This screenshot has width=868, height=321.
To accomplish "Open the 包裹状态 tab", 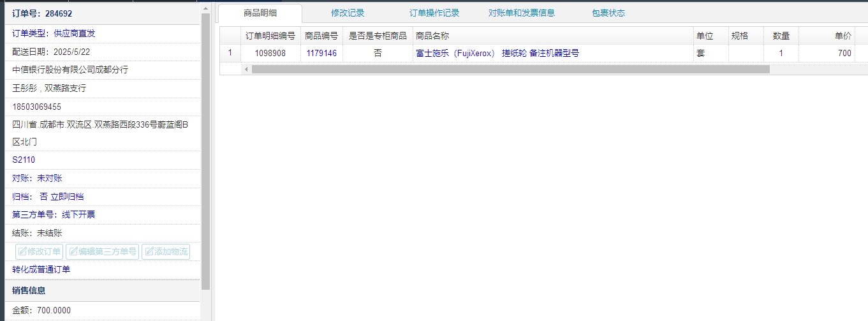I will [x=608, y=13].
